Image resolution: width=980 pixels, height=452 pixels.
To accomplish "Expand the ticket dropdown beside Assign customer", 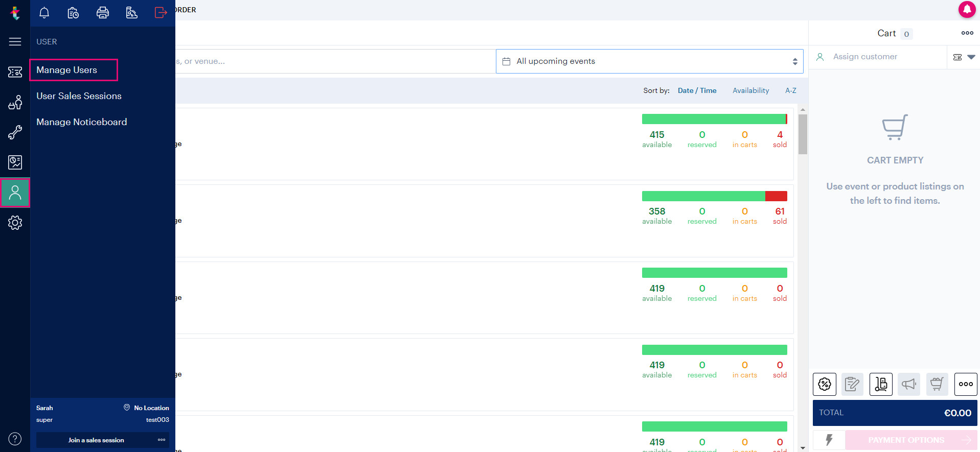I will pyautogui.click(x=964, y=57).
